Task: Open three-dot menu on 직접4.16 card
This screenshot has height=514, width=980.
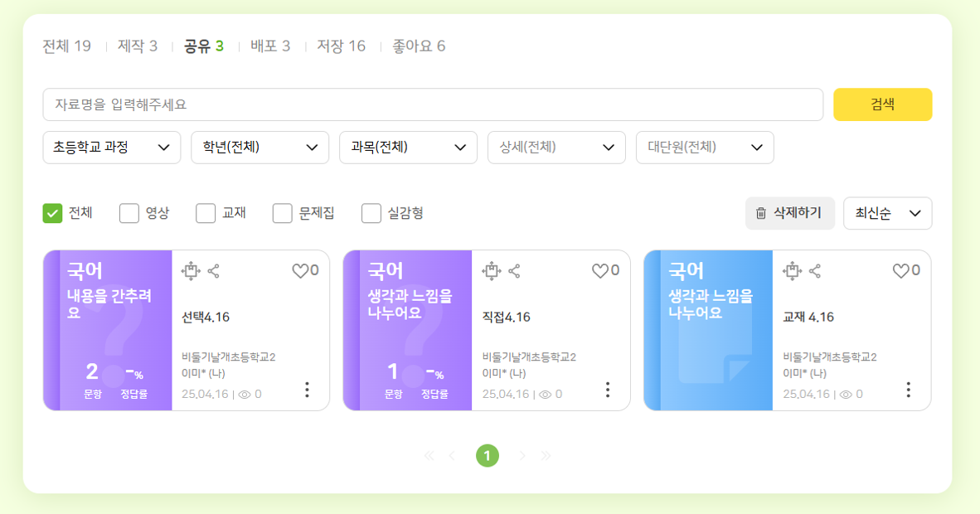Action: [x=608, y=390]
